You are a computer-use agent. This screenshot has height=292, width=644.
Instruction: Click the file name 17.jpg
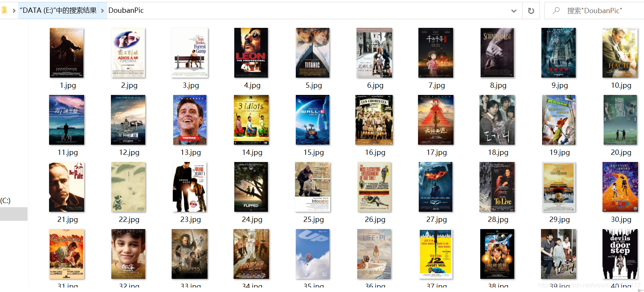click(437, 153)
